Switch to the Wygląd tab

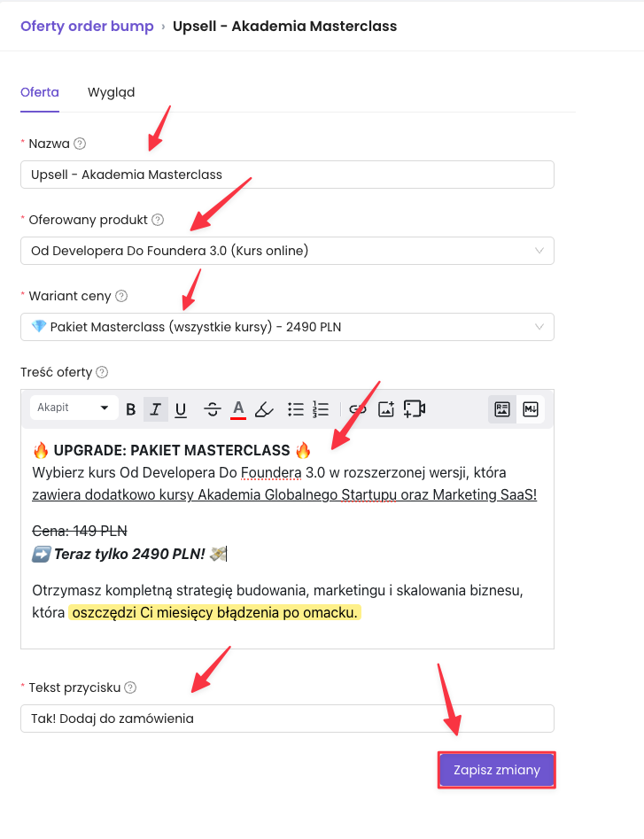click(111, 92)
